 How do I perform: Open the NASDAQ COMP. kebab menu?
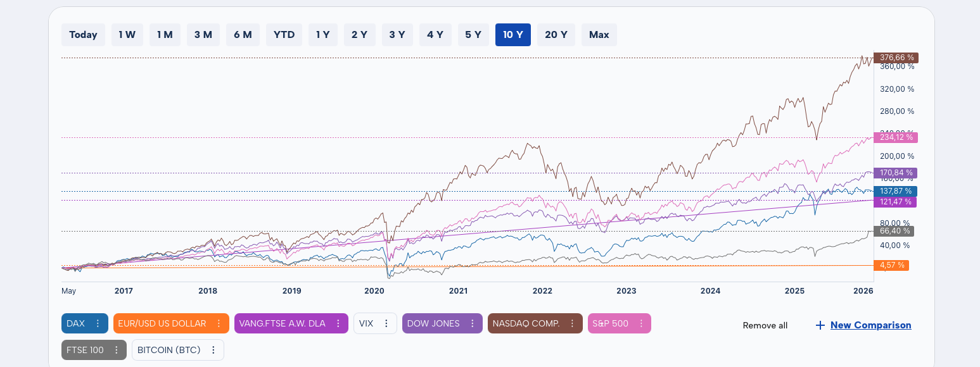573,323
